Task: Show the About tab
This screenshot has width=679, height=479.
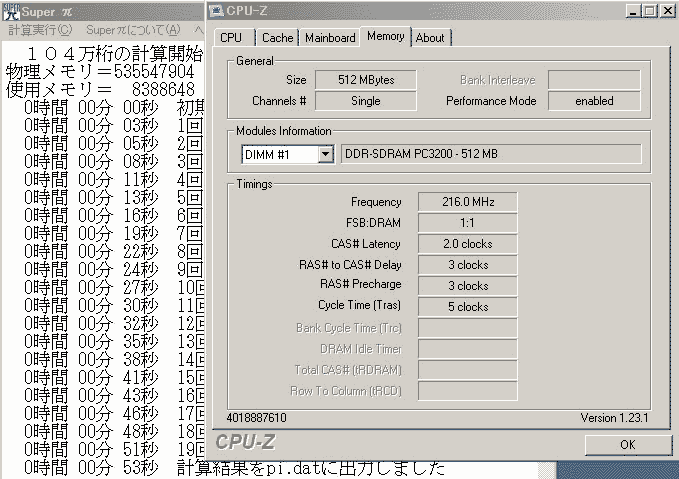Action: click(x=430, y=38)
